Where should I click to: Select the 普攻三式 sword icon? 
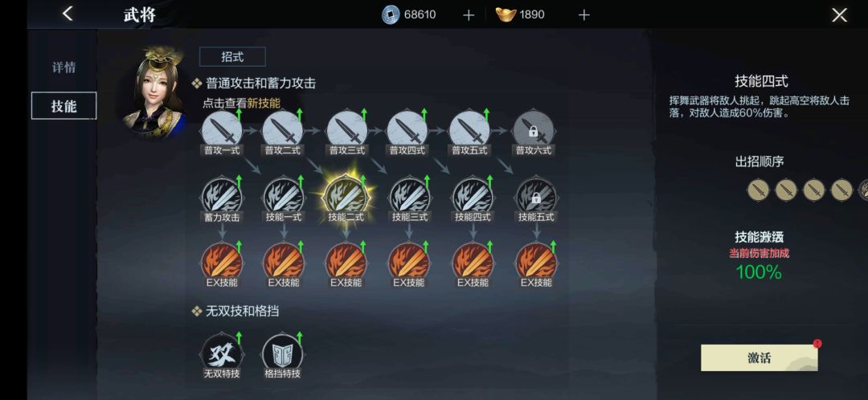pyautogui.click(x=346, y=131)
